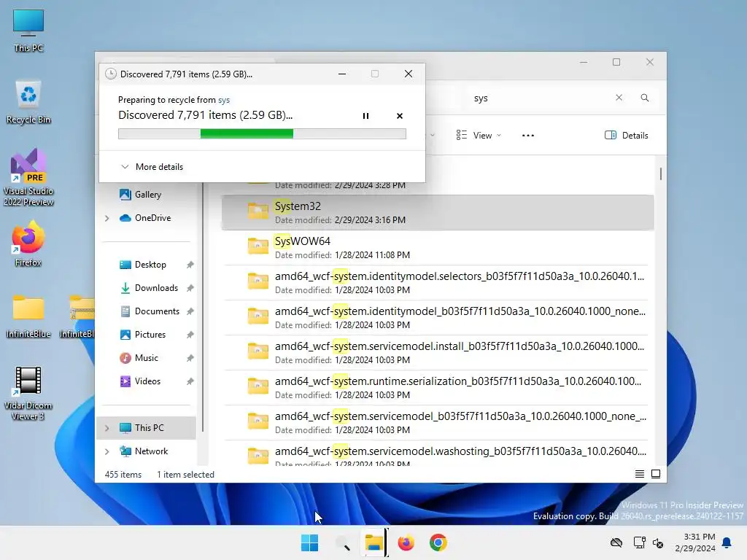Select amd64_wcf-system.runtime.serialization folder
The height and width of the screenshot is (560, 747).
(438, 388)
